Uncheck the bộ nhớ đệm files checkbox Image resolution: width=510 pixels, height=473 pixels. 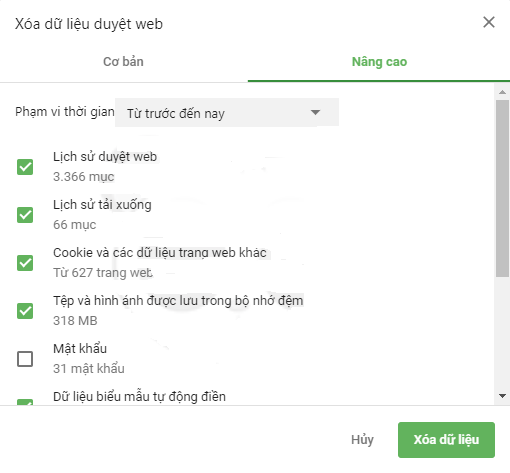(25, 311)
